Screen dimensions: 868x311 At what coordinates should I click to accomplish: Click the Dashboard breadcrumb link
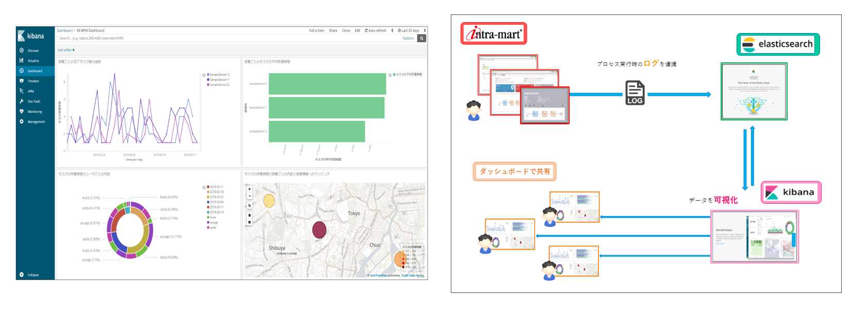(64, 30)
